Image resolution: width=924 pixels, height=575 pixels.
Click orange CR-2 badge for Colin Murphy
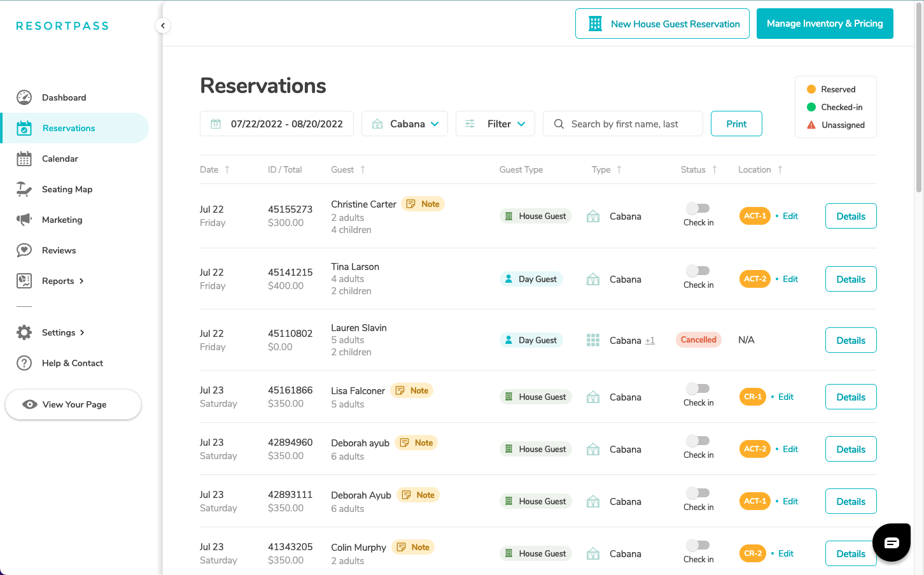click(753, 553)
